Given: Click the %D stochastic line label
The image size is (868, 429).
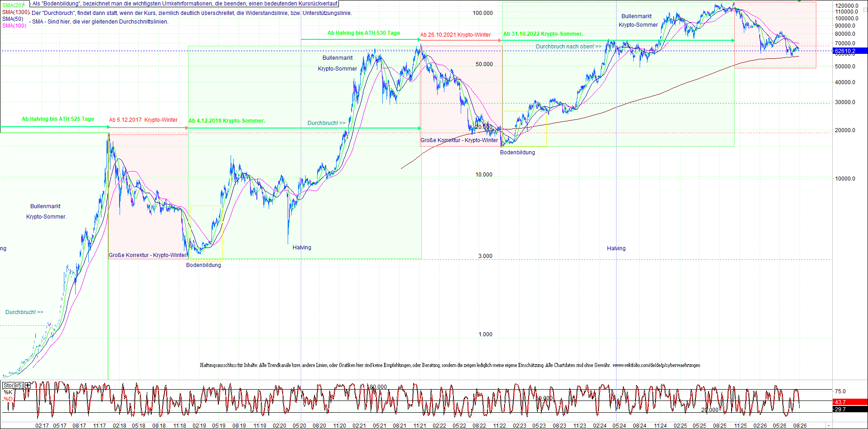Looking at the screenshot, I should click(x=8, y=399).
